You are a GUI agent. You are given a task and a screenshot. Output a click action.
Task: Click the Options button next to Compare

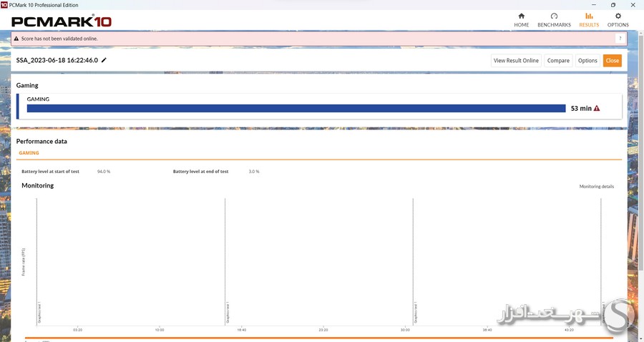click(x=587, y=60)
